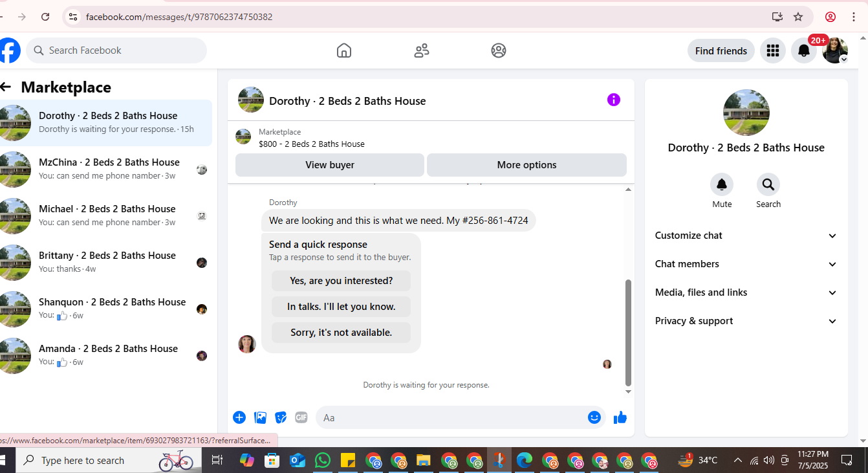Show hidden system tray icons chevron
The image size is (868, 473).
pyautogui.click(x=737, y=460)
